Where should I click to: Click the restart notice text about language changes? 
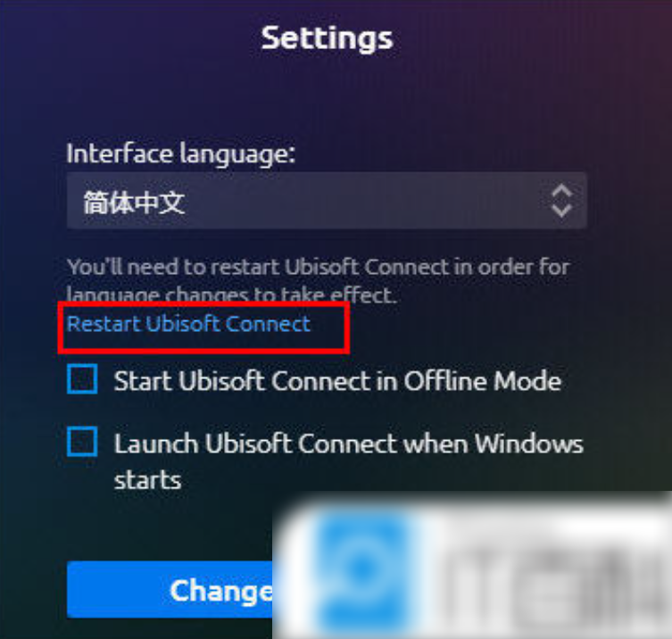(x=318, y=281)
